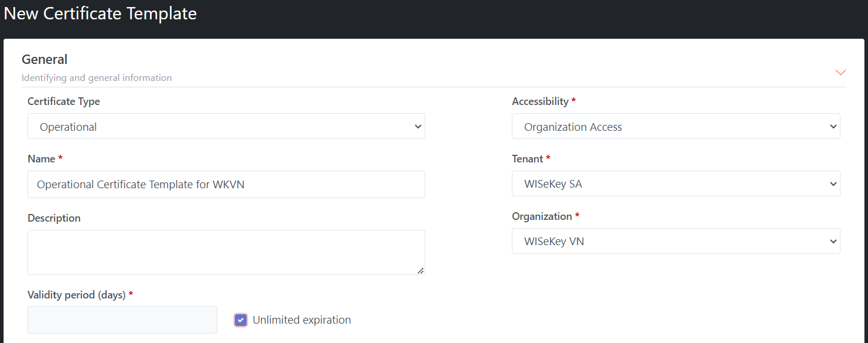This screenshot has height=343, width=868.
Task: Click the Accessibility field label
Action: tap(540, 101)
